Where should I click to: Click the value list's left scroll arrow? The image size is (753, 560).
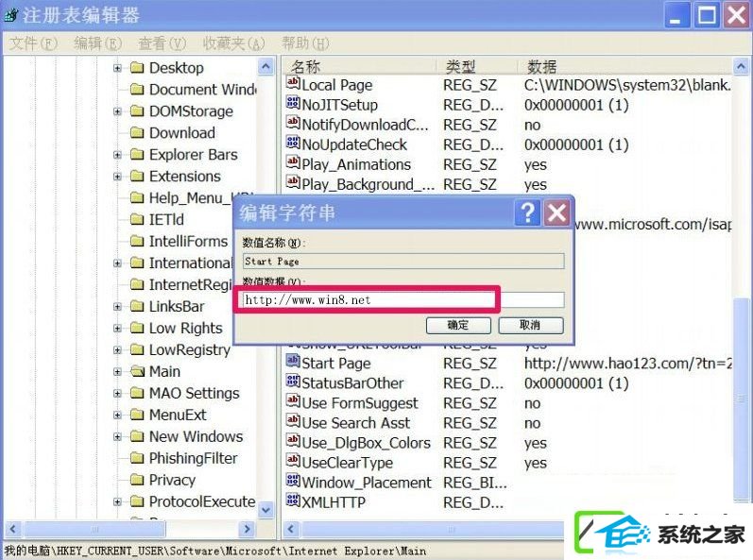point(291,529)
